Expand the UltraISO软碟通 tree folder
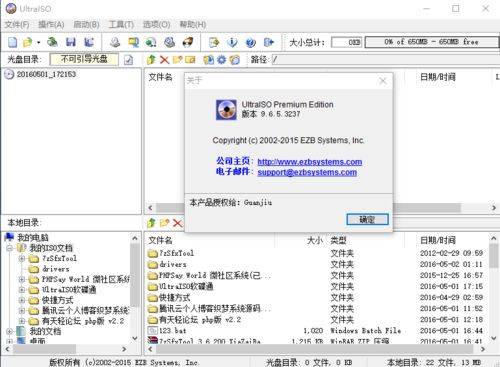The image size is (500, 367). point(22,290)
